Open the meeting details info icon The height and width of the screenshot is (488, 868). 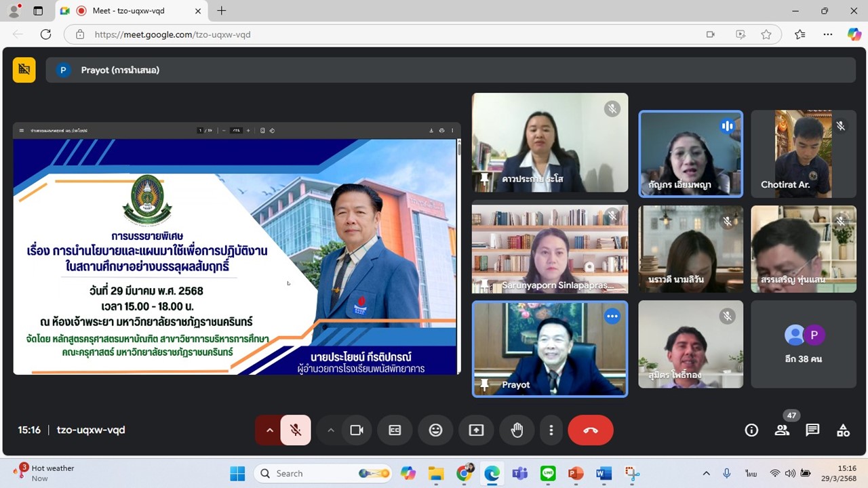pyautogui.click(x=751, y=430)
